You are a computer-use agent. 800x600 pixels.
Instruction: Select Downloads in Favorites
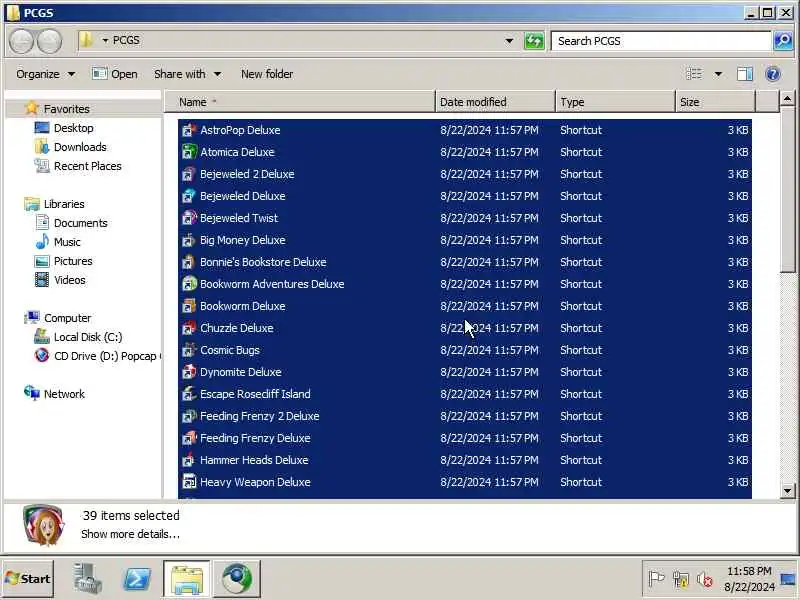tap(71, 147)
